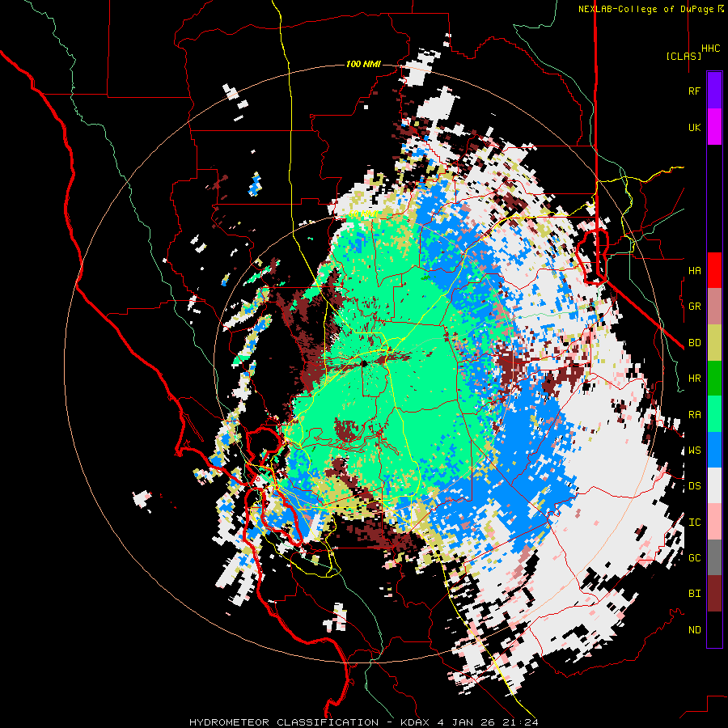Select the GR legend color block
The width and height of the screenshot is (728, 728).
[x=714, y=307]
